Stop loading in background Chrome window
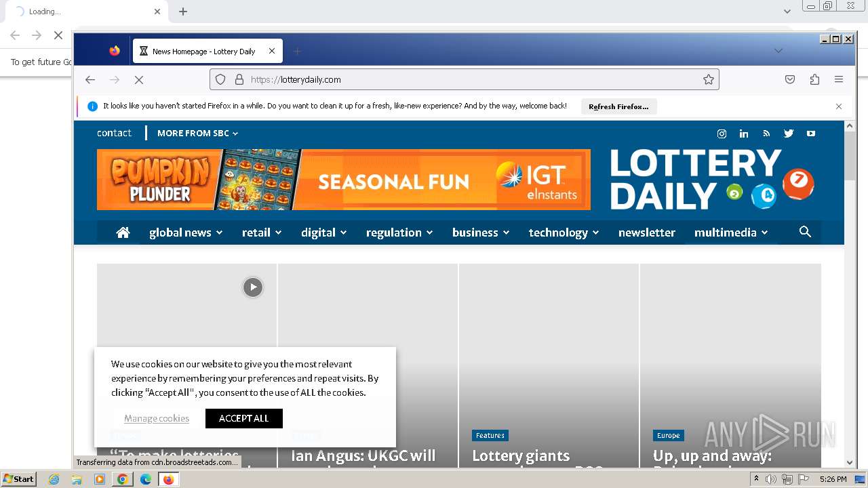Image resolution: width=868 pixels, height=488 pixels. point(58,35)
